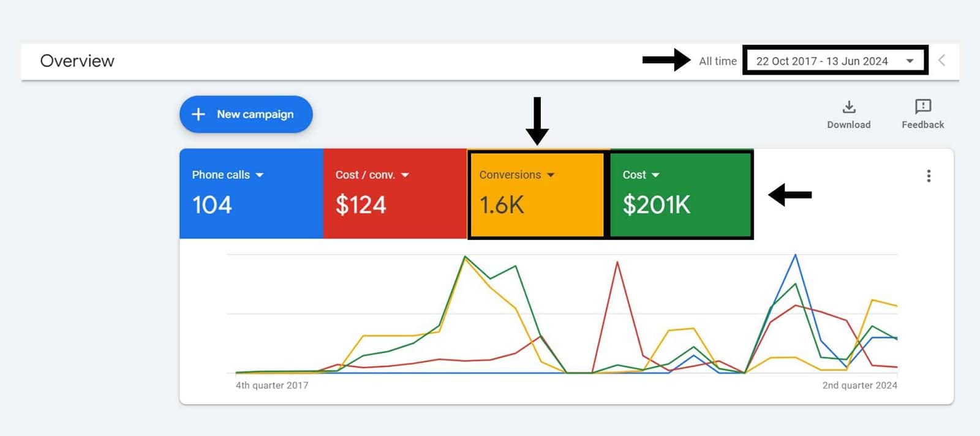980x436 pixels.
Task: Open the Cost metric dropdown arrow
Action: click(x=655, y=175)
